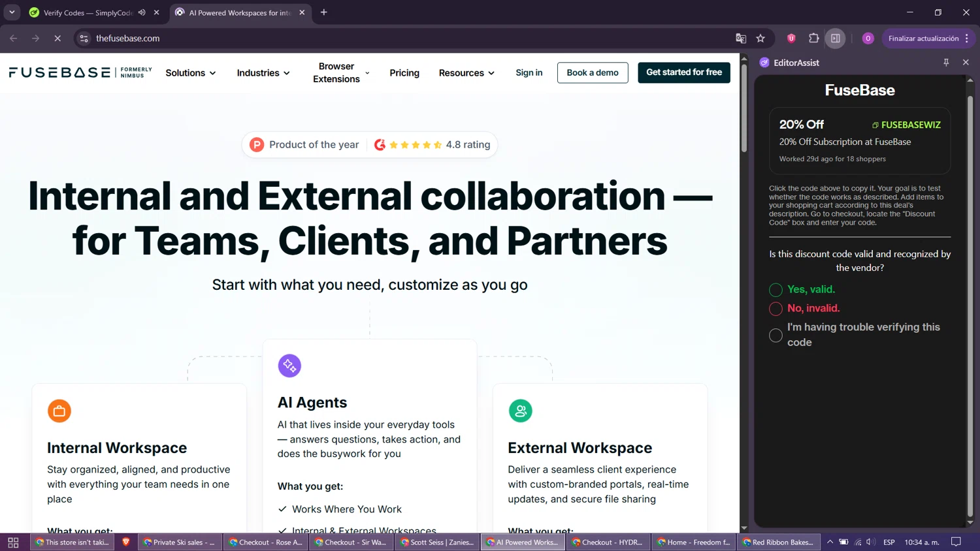
Task: Expand the Industries dropdown menu
Action: tap(263, 73)
